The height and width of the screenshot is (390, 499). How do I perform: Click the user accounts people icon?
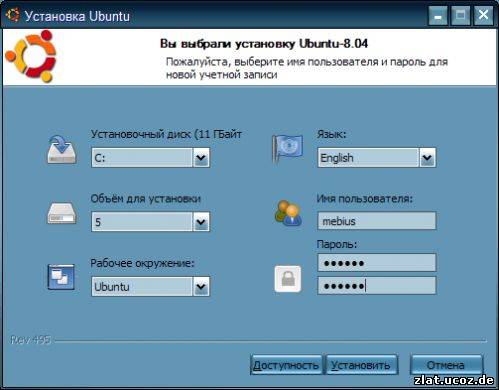pyautogui.click(x=288, y=213)
